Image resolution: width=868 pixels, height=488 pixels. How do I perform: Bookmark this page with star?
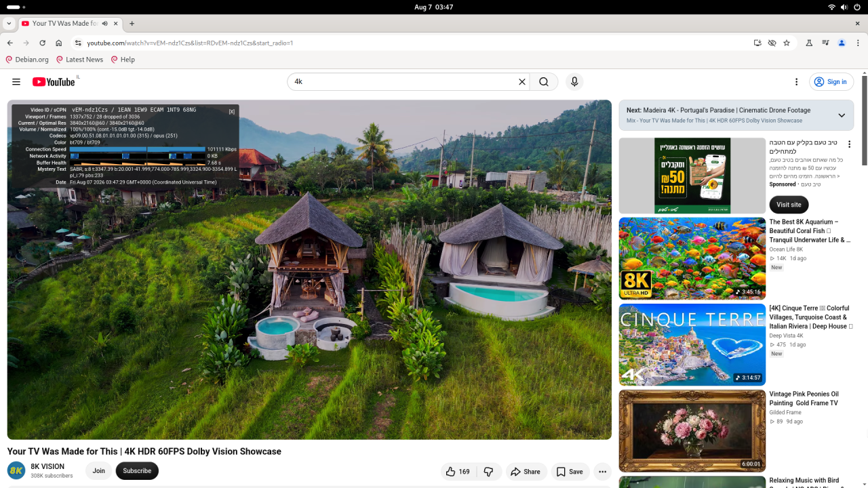coord(787,43)
